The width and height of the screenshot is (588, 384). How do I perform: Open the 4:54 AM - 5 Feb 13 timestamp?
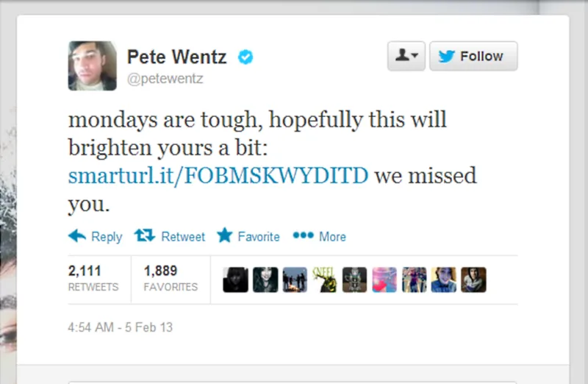click(x=120, y=327)
